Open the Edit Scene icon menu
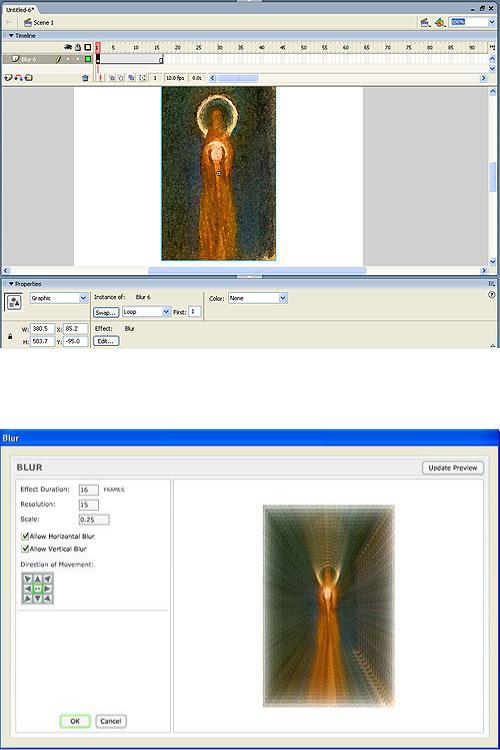The width and height of the screenshot is (500, 750). coord(424,22)
